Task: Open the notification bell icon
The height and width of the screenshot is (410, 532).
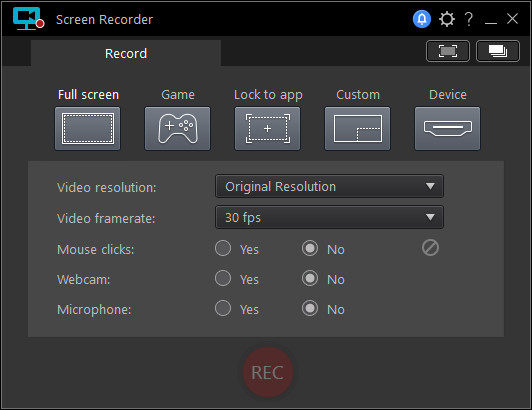Action: 422,19
